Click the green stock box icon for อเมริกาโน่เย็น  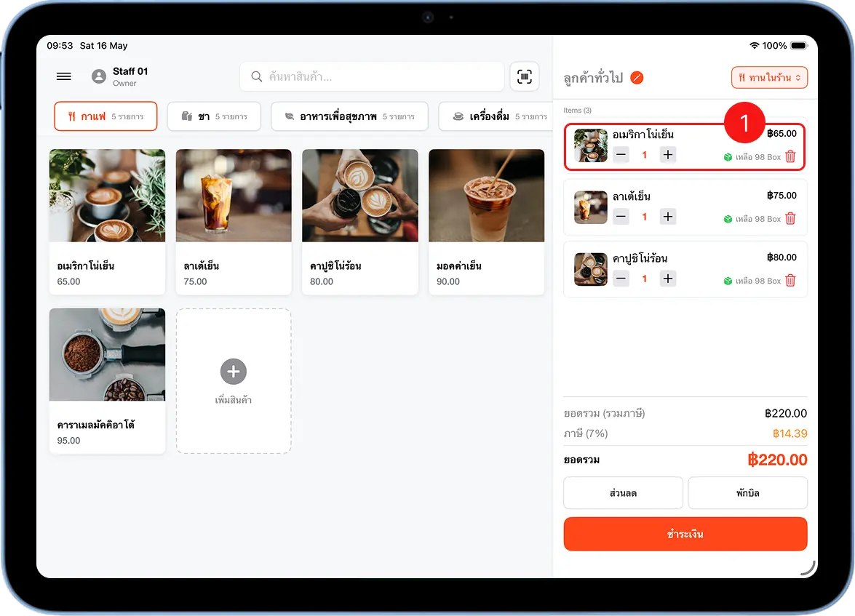pyautogui.click(x=728, y=157)
